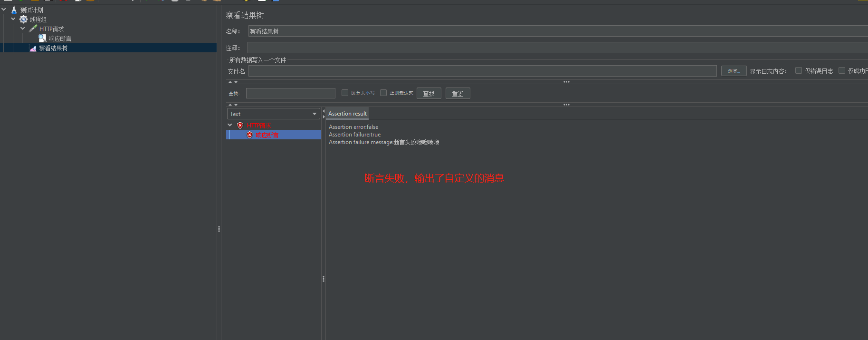Tick the 仅成功日志 checkbox
Screen dimensions: 868x340
tap(842, 70)
